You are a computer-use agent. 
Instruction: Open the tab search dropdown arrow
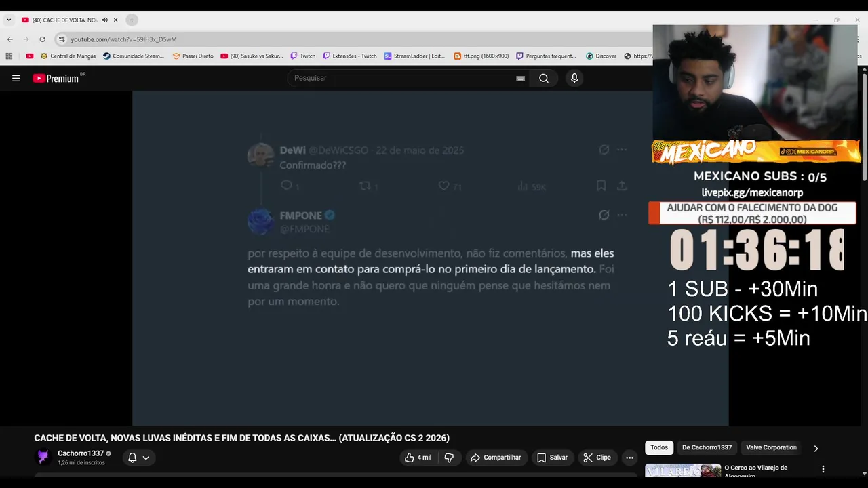(x=9, y=20)
